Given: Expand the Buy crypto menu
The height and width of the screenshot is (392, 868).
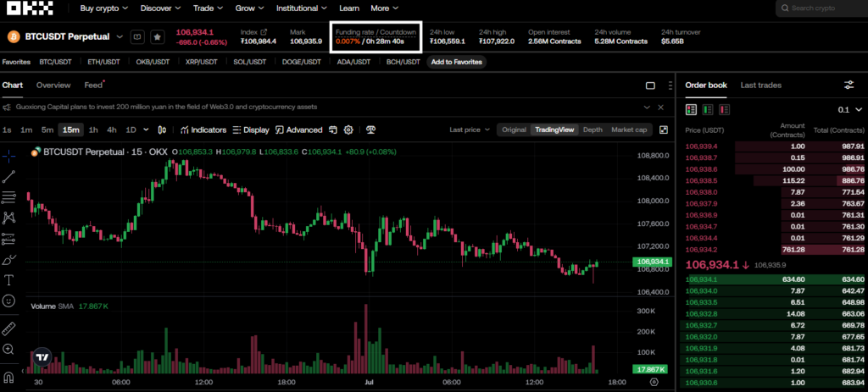Looking at the screenshot, I should [x=104, y=8].
